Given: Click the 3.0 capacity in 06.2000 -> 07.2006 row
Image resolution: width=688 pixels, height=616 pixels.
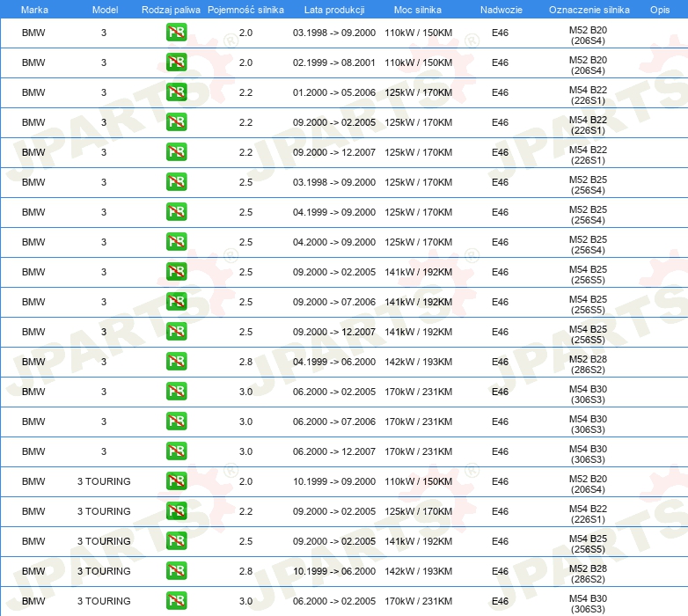Looking at the screenshot, I should (x=245, y=422).
